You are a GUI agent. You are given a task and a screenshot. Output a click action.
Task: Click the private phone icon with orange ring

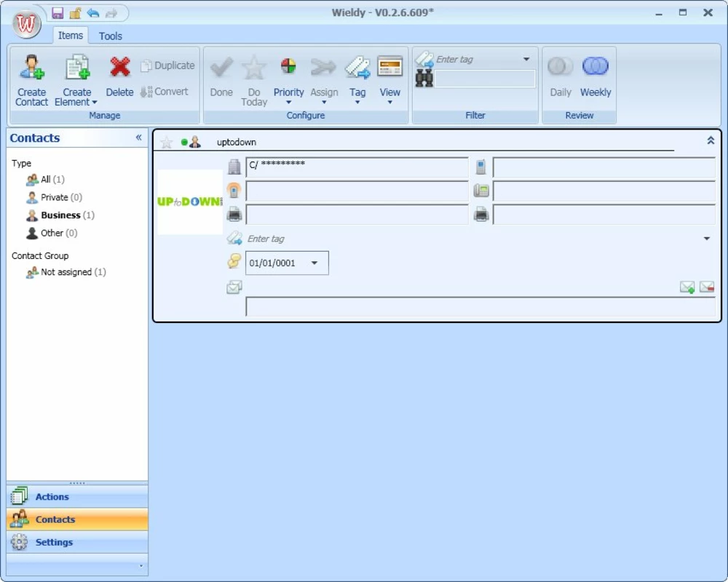234,191
